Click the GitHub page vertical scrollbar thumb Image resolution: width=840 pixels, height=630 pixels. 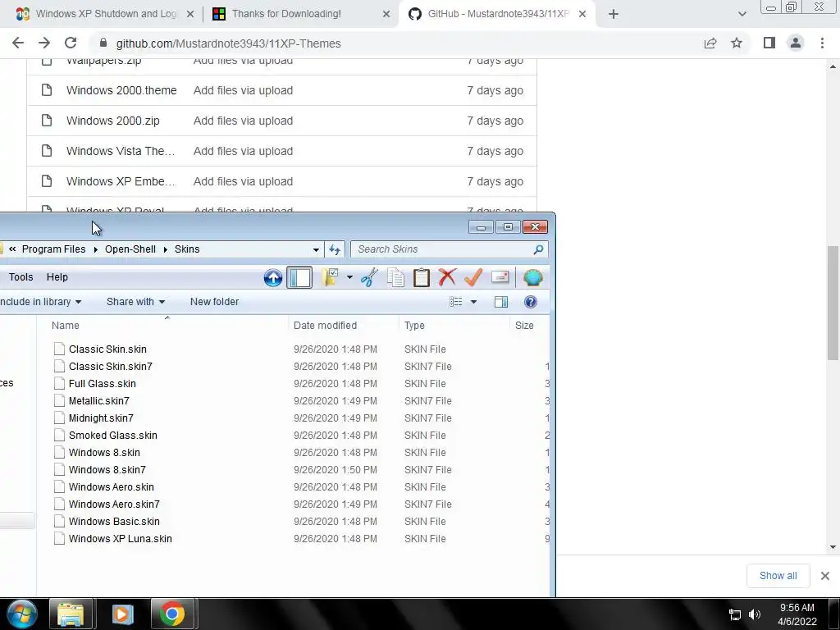pyautogui.click(x=833, y=304)
